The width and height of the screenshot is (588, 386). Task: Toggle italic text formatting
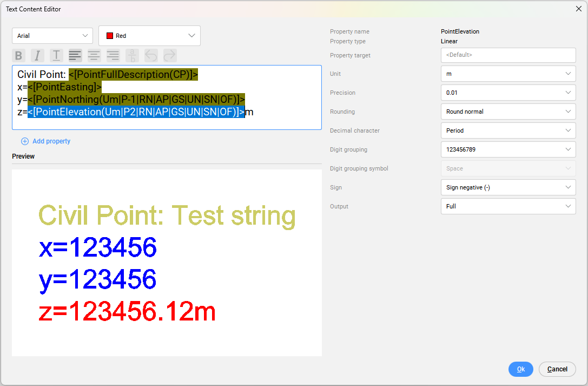coord(37,55)
